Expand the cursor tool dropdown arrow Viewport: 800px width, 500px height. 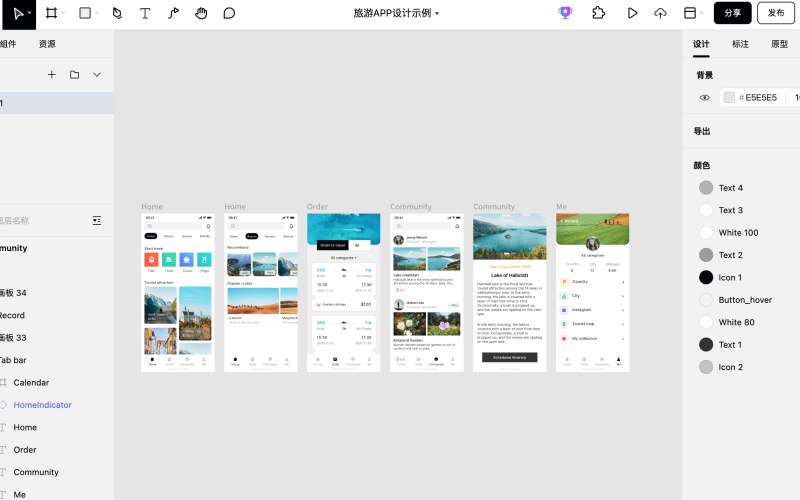tap(30, 13)
